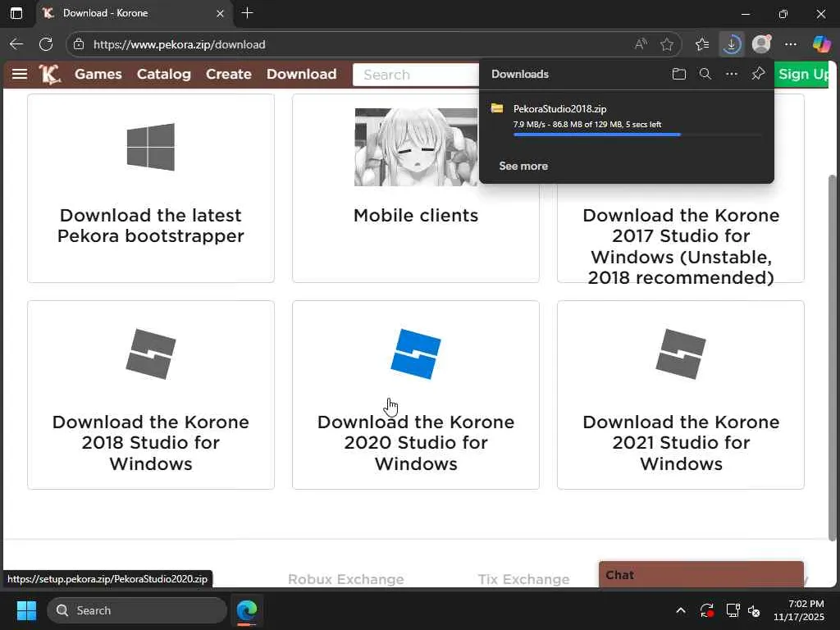
Task: Click the Sign Up button
Action: (x=802, y=74)
